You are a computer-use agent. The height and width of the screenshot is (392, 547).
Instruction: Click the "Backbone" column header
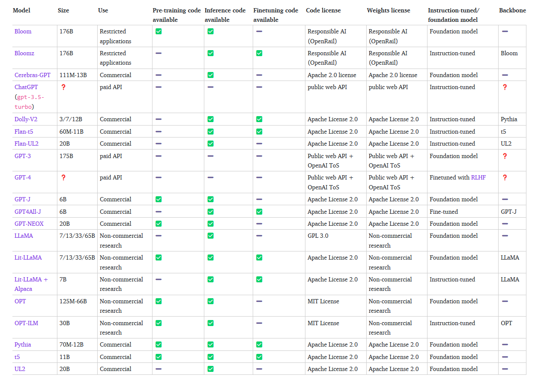pos(513,10)
